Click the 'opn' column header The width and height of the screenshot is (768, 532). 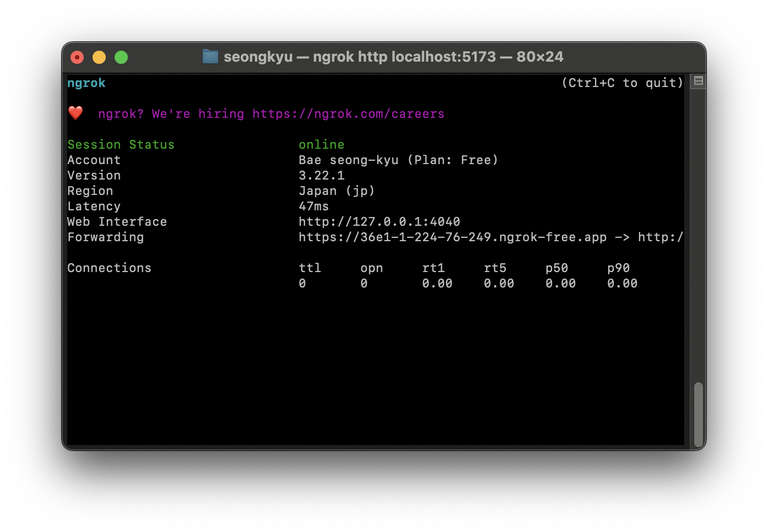pyautogui.click(x=371, y=268)
